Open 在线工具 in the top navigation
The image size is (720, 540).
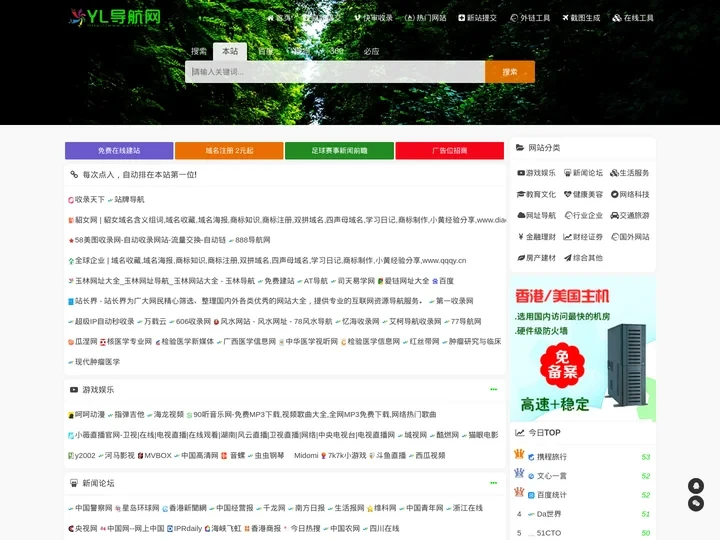633,18
